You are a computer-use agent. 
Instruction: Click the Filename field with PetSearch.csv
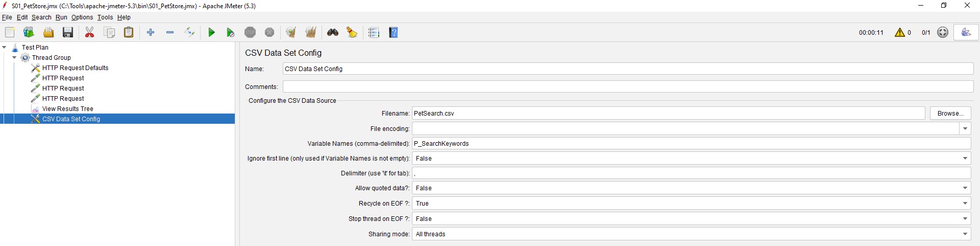(668, 113)
